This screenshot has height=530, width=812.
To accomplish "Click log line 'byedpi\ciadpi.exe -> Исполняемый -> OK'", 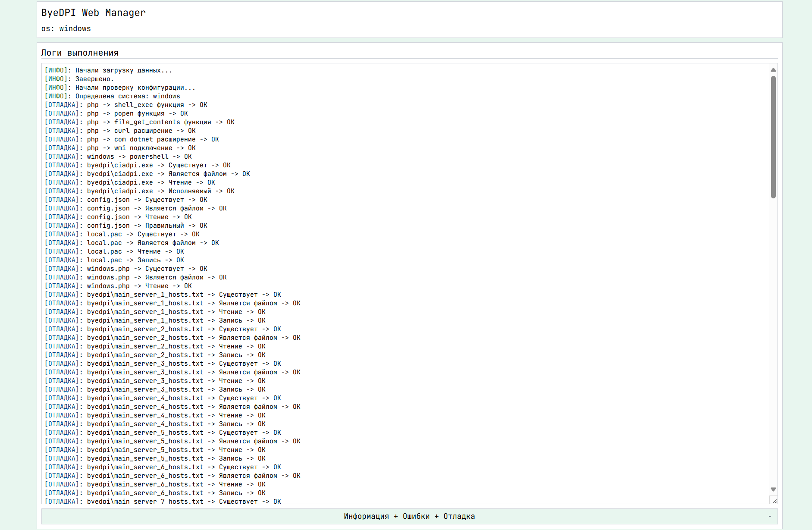I will point(140,191).
